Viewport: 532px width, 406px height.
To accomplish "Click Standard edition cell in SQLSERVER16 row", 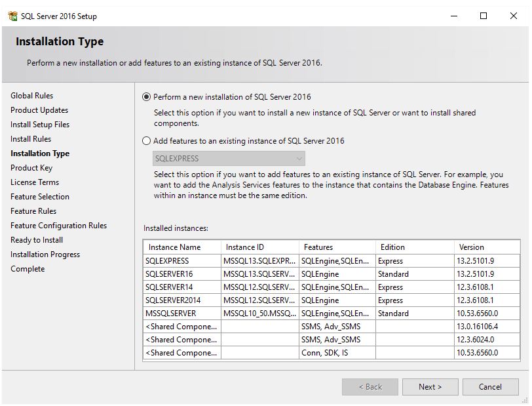I will click(x=415, y=274).
